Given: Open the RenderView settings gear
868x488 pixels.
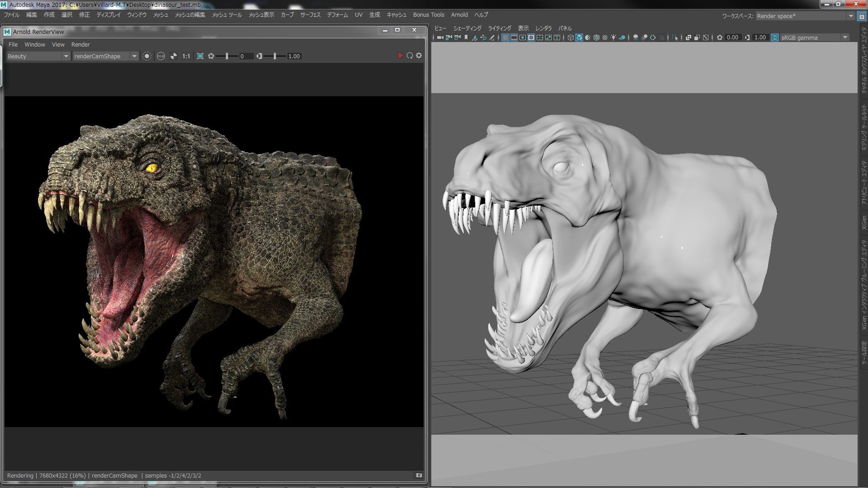Looking at the screenshot, I should click(x=419, y=56).
